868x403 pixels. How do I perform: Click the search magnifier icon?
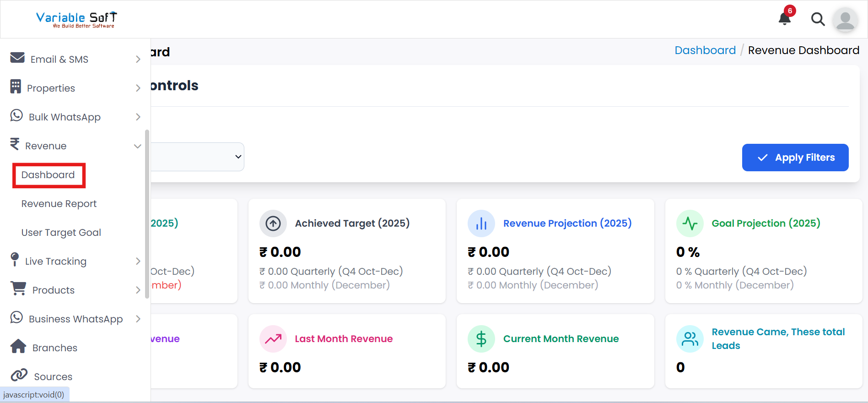coord(818,19)
